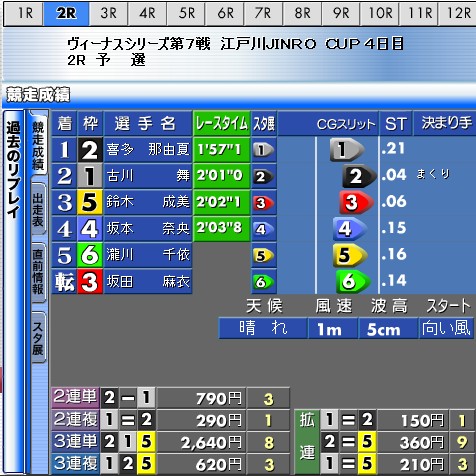476x476 pixels.
Task: Click the yellow boat 5 CG slit icon
Action: (x=350, y=255)
